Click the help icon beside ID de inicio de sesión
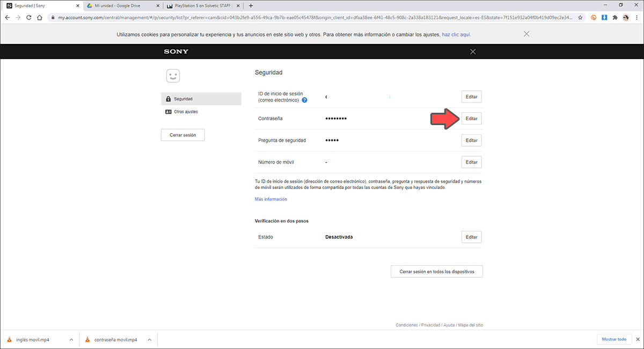 tap(304, 100)
